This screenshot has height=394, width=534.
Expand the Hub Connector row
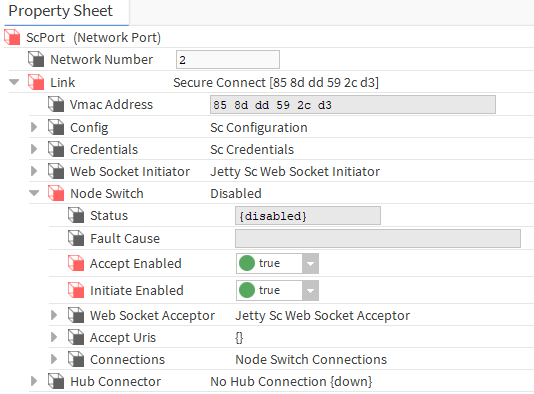click(34, 381)
